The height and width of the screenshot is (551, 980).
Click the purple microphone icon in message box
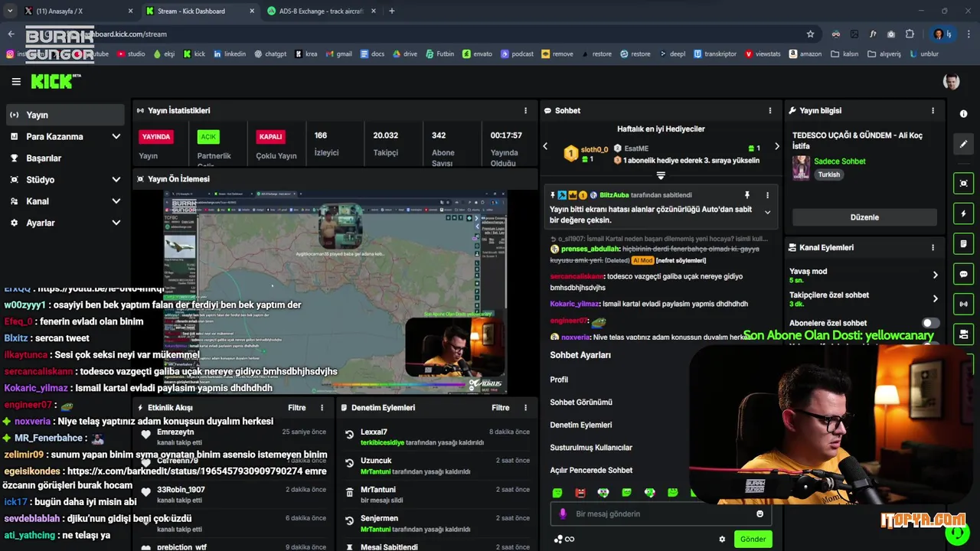[x=563, y=514]
